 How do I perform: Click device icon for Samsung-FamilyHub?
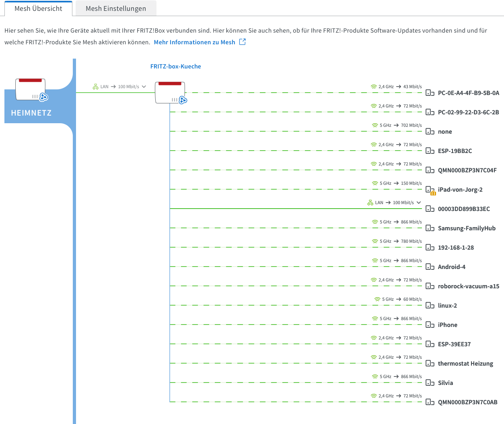tap(430, 228)
